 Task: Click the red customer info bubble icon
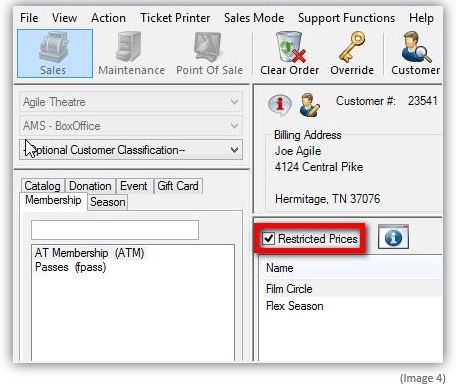[x=280, y=105]
